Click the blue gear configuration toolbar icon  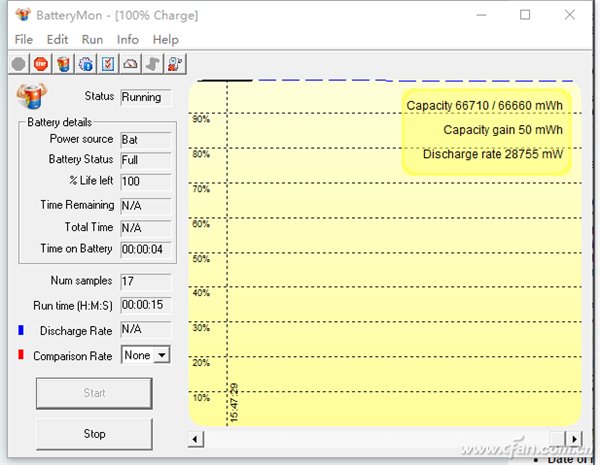(x=85, y=64)
